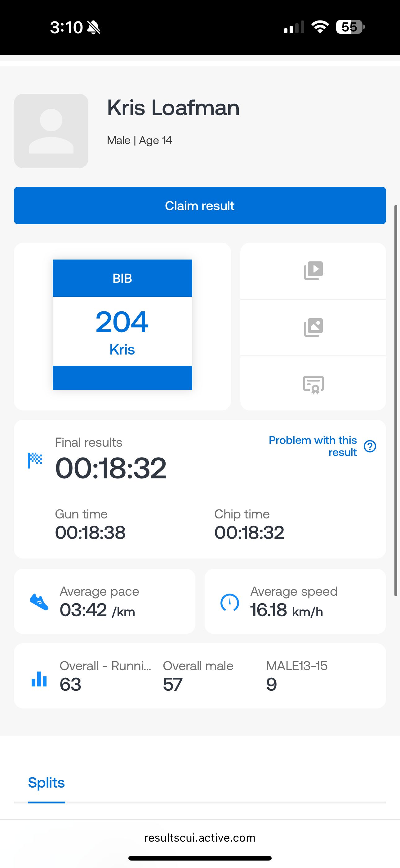
Task: Click the speedometer average speed icon
Action: coord(230,602)
